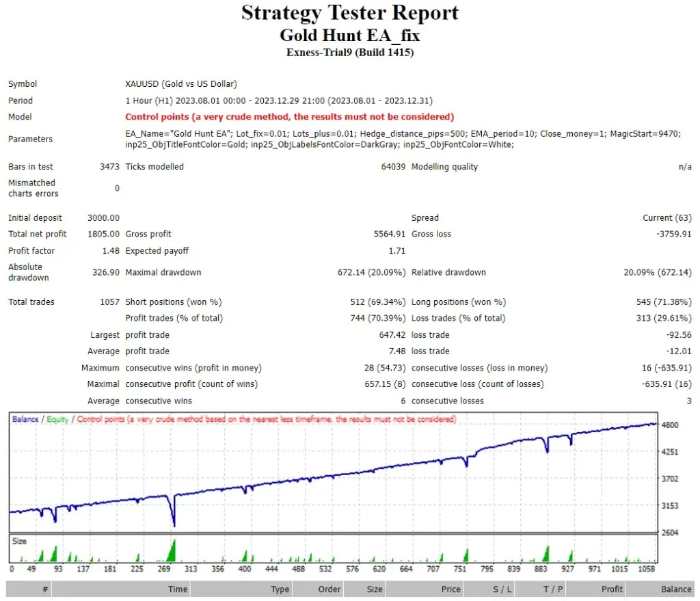Click the T/P column header

(551, 589)
